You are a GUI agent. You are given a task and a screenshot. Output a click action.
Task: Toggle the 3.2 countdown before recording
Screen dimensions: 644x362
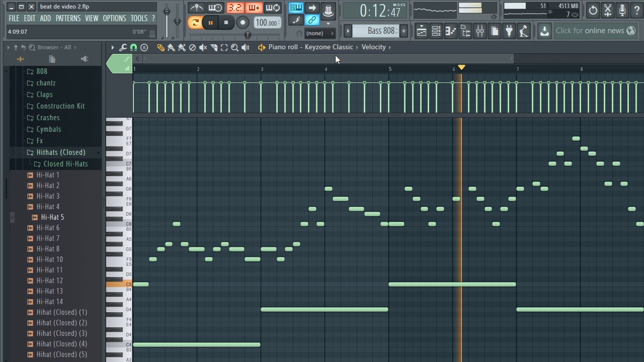tap(234, 8)
